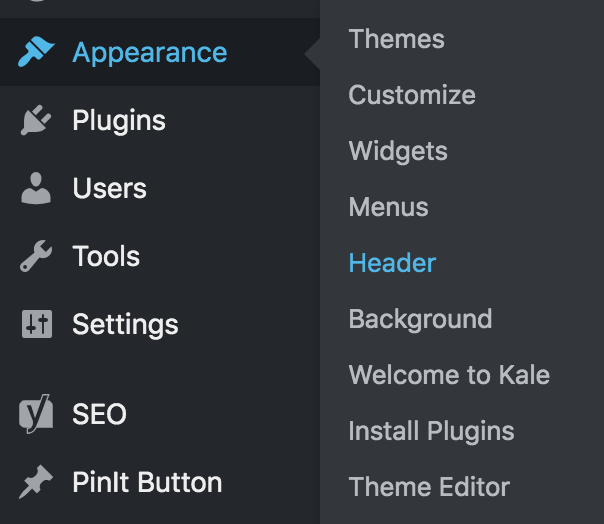This screenshot has height=524, width=604.
Task: Go to the Widgets page
Action: 398,152
